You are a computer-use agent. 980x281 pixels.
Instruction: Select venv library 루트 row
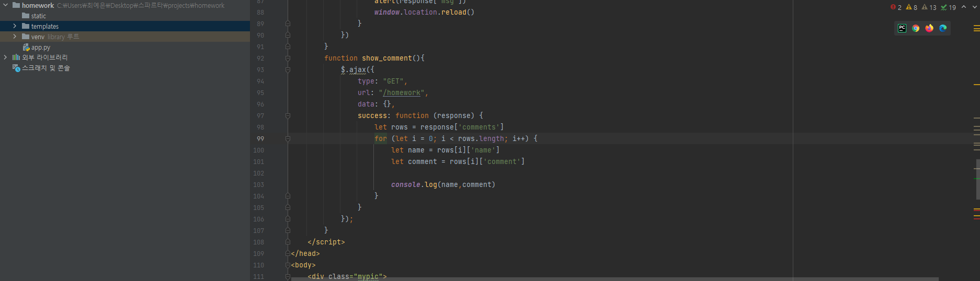[125, 37]
